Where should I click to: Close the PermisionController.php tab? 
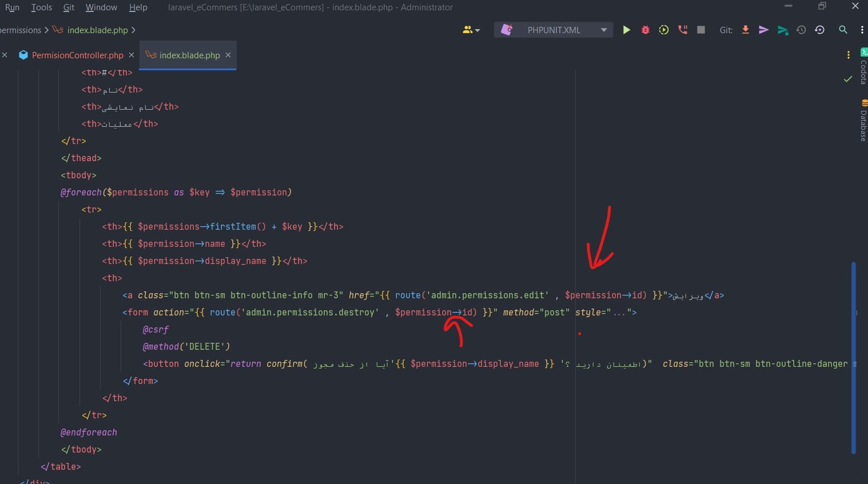[x=132, y=55]
